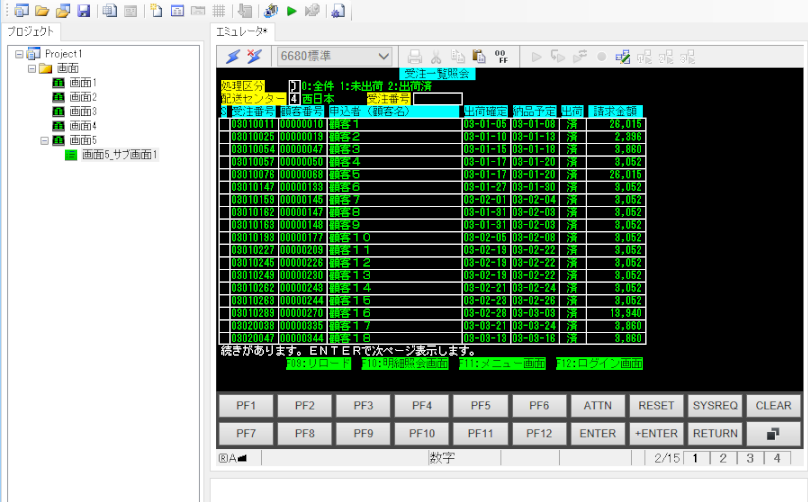Click the CLEAR key button
808x502 pixels.
[x=773, y=406]
